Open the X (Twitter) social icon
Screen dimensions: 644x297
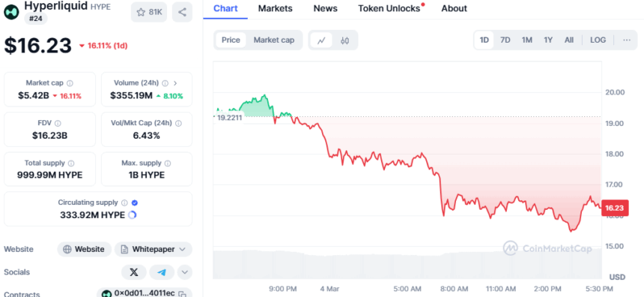click(134, 272)
